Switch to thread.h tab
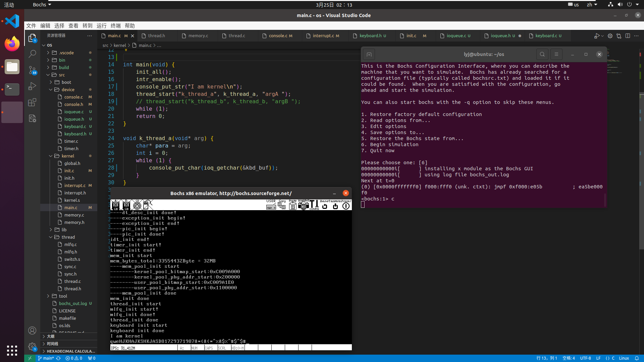 click(x=157, y=36)
